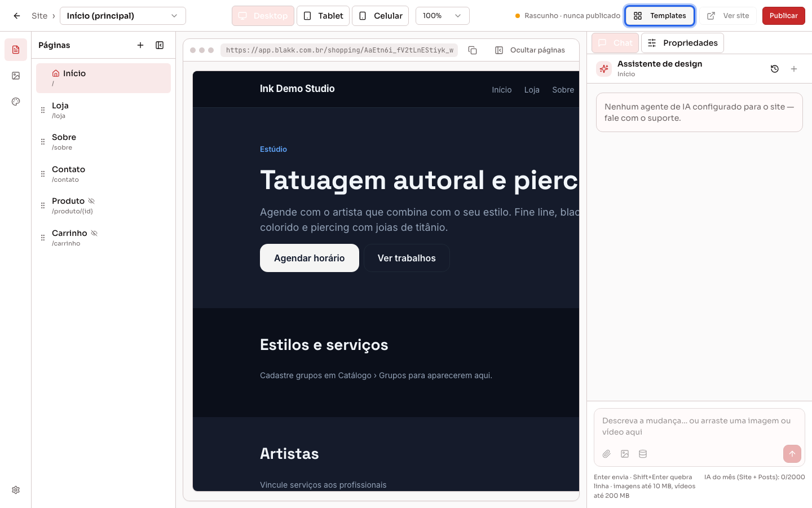The height and width of the screenshot is (508, 812).
Task: Open the 100% zoom dropdown
Action: [443, 16]
